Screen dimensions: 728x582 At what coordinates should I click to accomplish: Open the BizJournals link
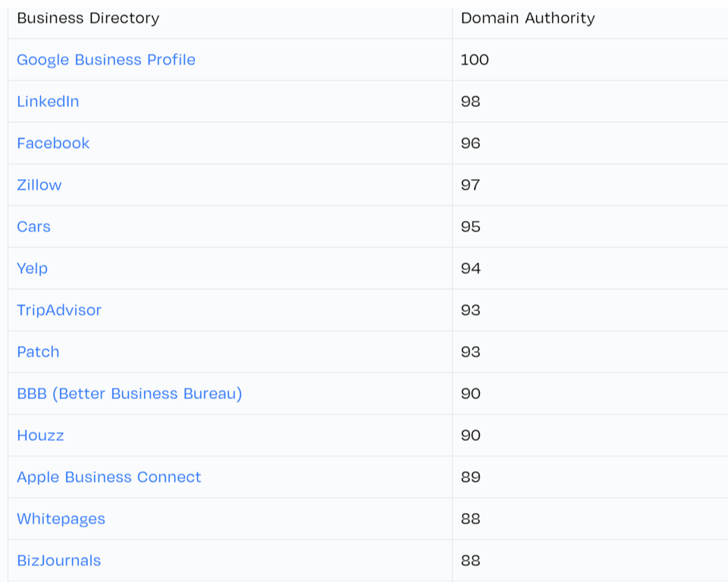[x=58, y=561]
